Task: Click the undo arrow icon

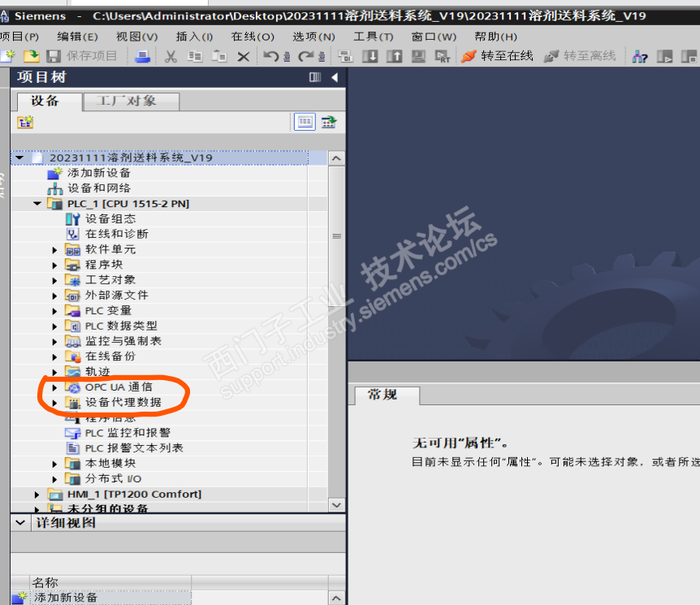Action: pyautogui.click(x=271, y=56)
